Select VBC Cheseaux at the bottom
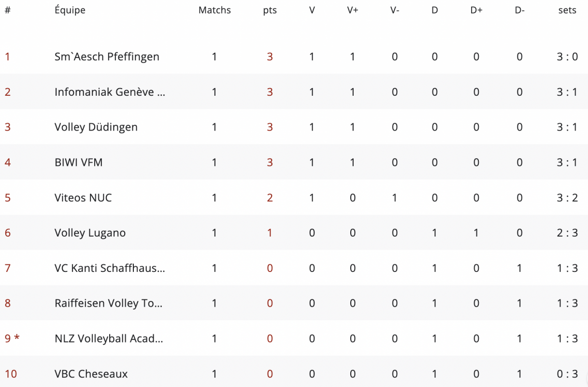The image size is (588, 387). tap(91, 374)
